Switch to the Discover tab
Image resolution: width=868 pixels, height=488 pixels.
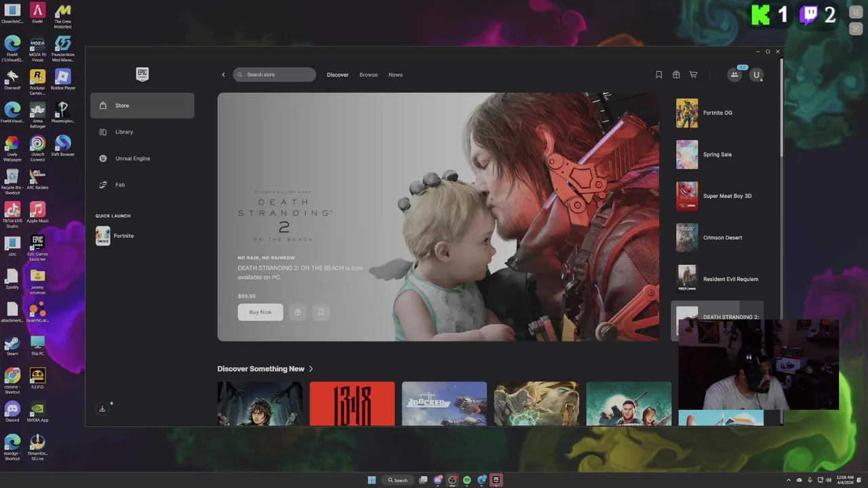(x=338, y=75)
